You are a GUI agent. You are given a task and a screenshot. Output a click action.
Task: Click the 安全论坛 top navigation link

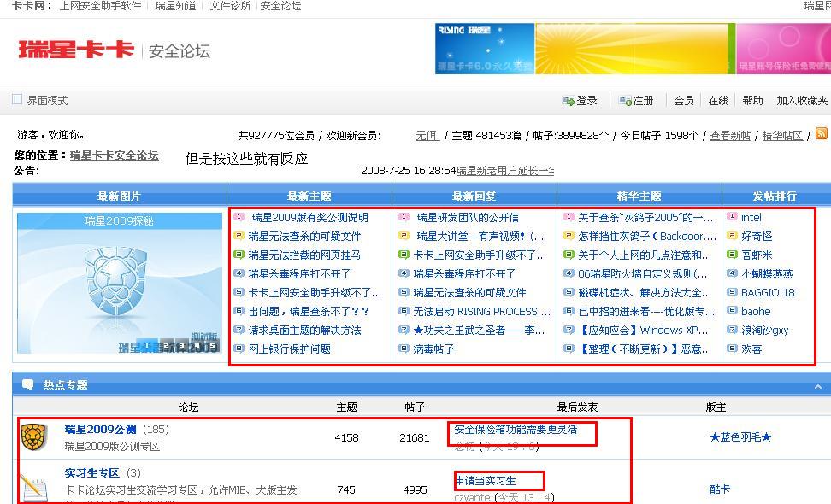point(280,6)
